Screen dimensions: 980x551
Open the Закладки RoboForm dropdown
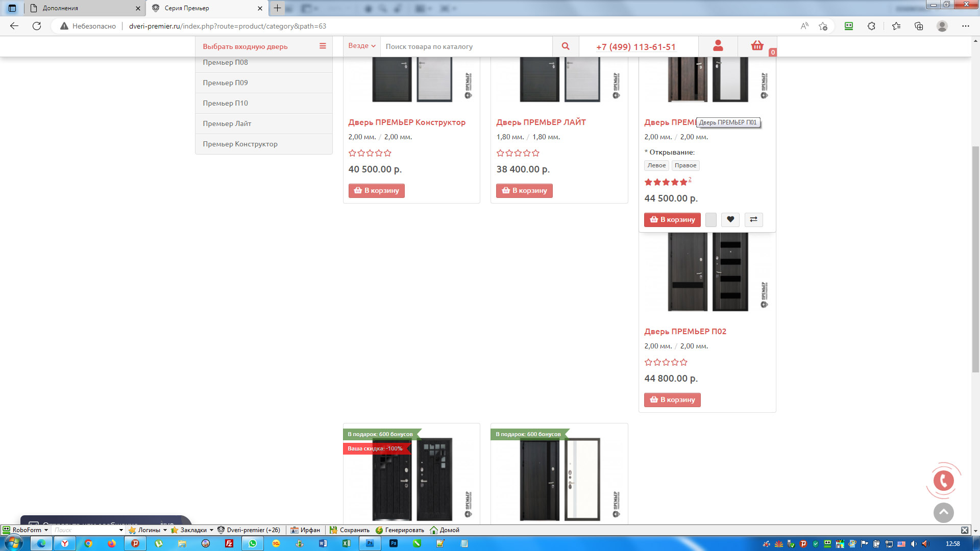[x=192, y=530]
